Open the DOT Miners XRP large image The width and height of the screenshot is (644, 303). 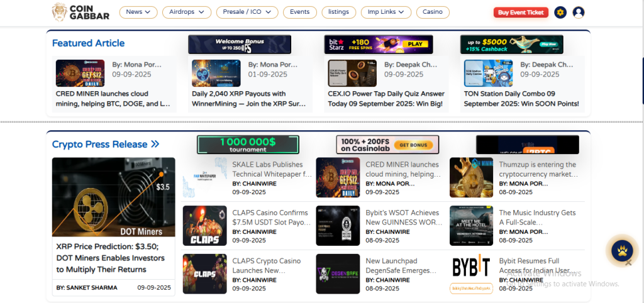(114, 197)
